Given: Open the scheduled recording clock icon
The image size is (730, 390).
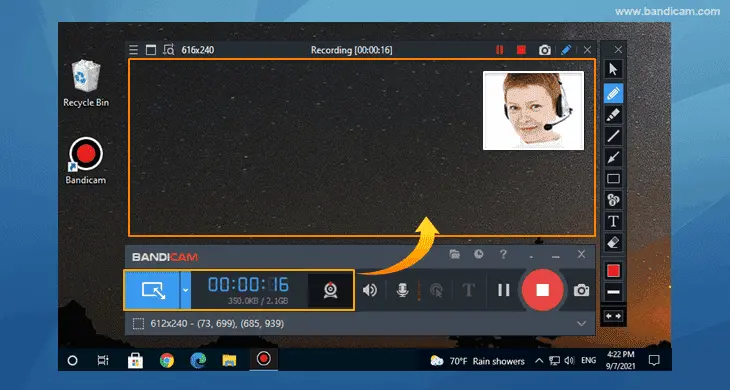Looking at the screenshot, I should pyautogui.click(x=479, y=254).
